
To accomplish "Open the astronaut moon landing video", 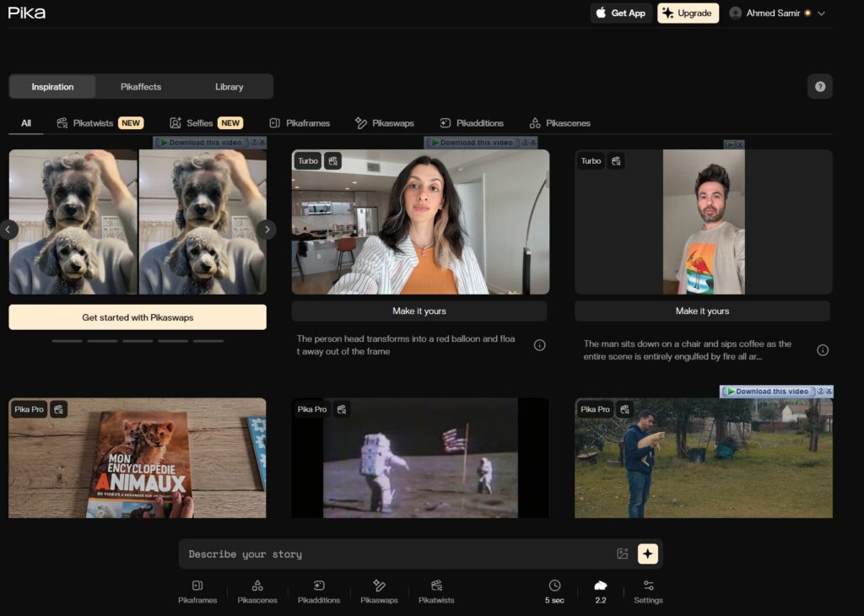I will click(420, 458).
